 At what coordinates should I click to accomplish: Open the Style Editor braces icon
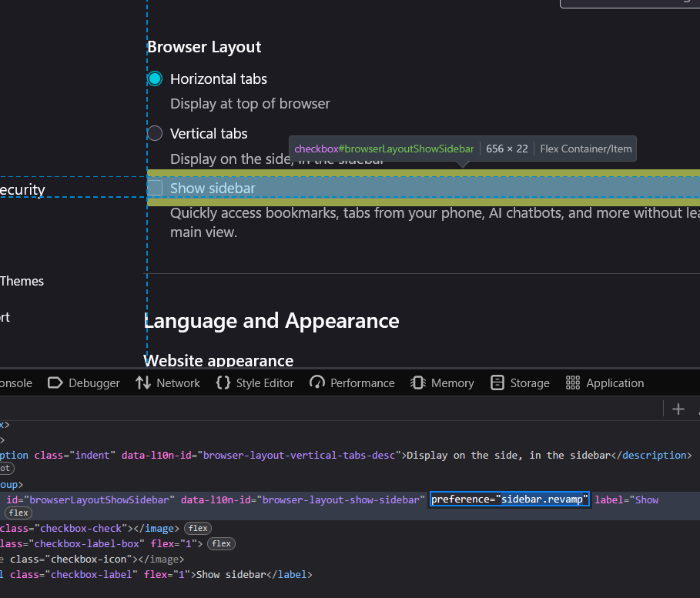tap(223, 383)
